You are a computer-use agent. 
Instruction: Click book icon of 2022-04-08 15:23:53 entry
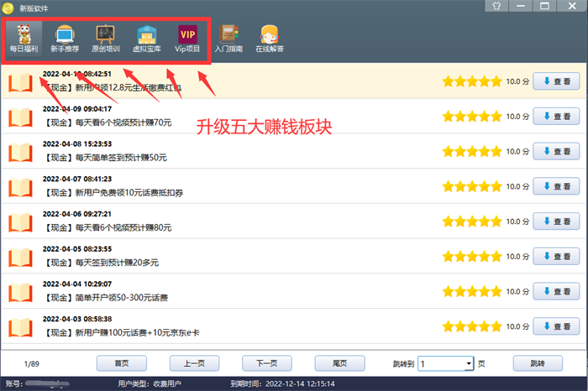[x=20, y=152]
